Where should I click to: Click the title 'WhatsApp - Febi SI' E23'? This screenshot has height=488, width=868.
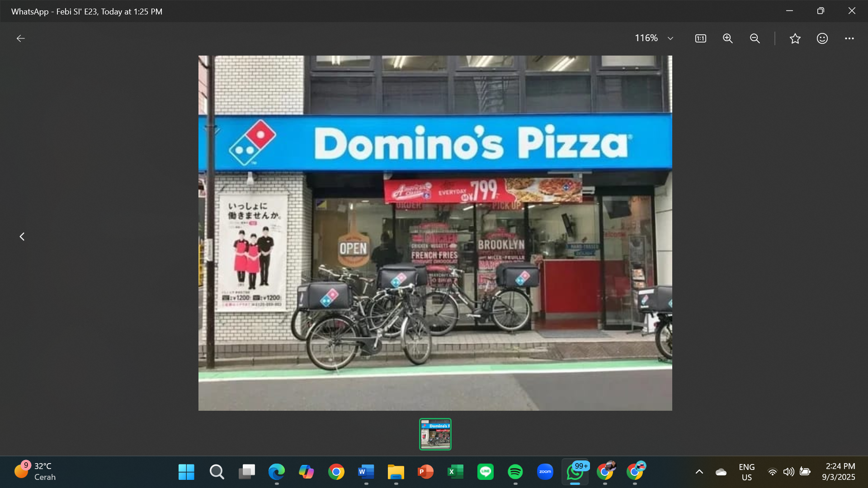coord(54,12)
